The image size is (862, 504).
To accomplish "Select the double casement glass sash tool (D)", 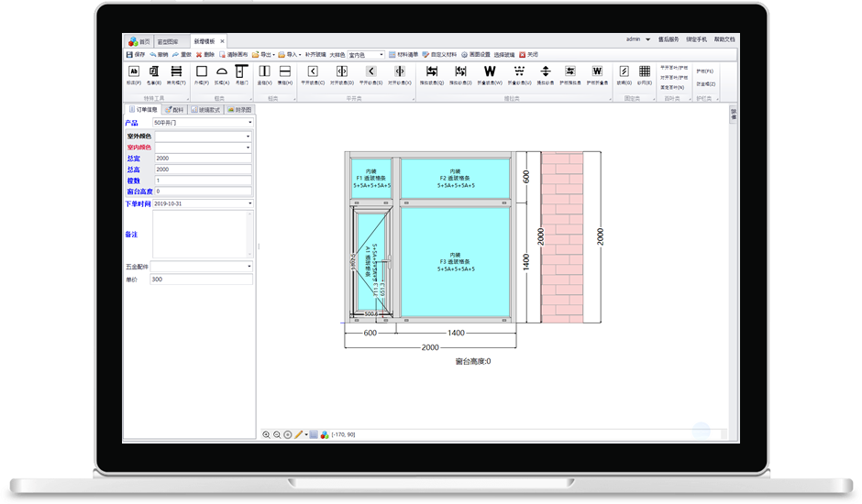I will [x=341, y=75].
